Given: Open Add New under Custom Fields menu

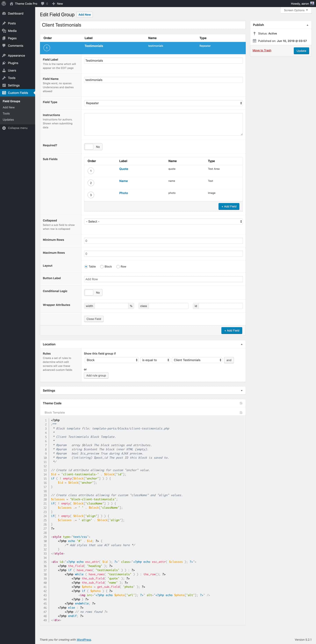Looking at the screenshot, I should click(x=9, y=107).
